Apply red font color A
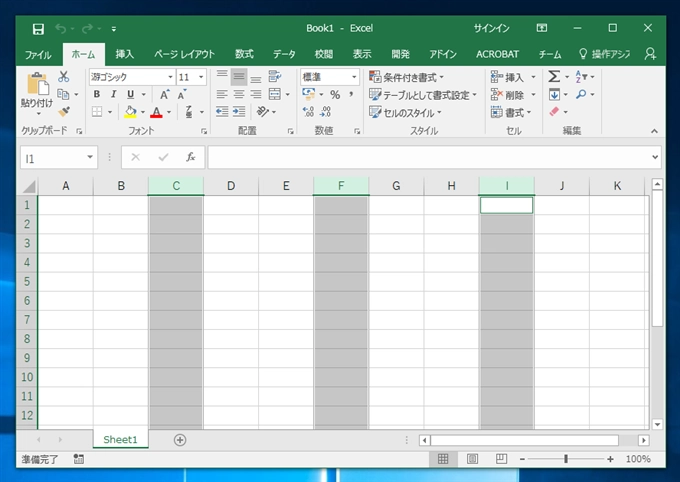Viewport: 680px width, 482px height. [157, 112]
